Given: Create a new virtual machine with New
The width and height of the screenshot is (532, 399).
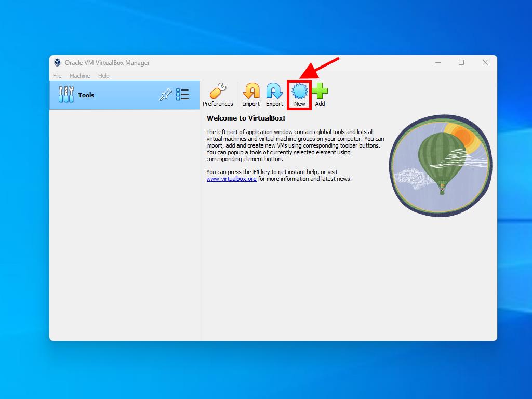Looking at the screenshot, I should coord(299,91).
